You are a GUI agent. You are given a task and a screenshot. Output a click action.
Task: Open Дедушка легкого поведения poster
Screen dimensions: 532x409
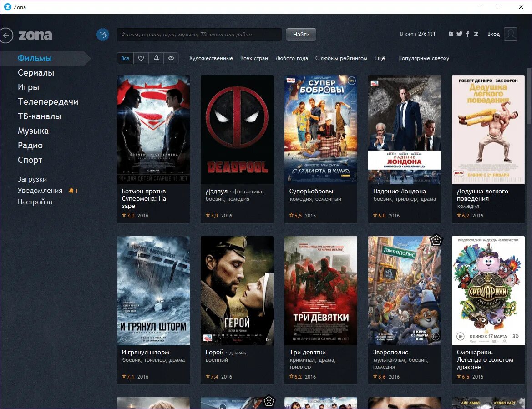(x=488, y=130)
